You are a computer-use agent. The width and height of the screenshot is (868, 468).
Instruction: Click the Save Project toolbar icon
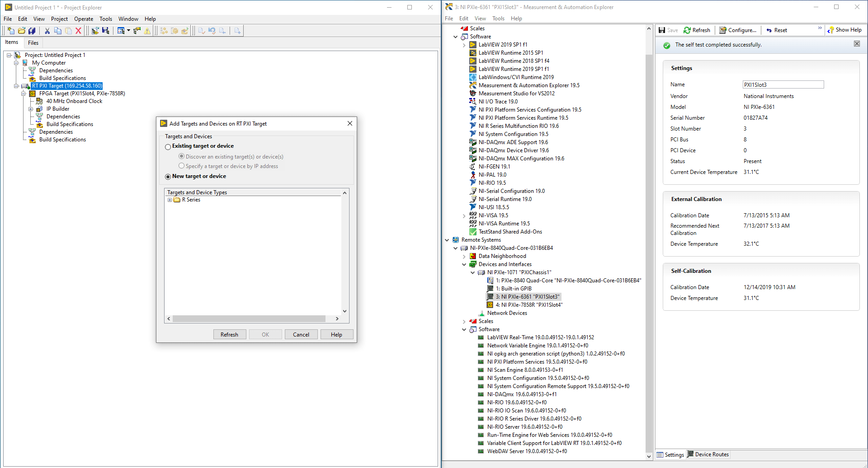(x=106, y=31)
